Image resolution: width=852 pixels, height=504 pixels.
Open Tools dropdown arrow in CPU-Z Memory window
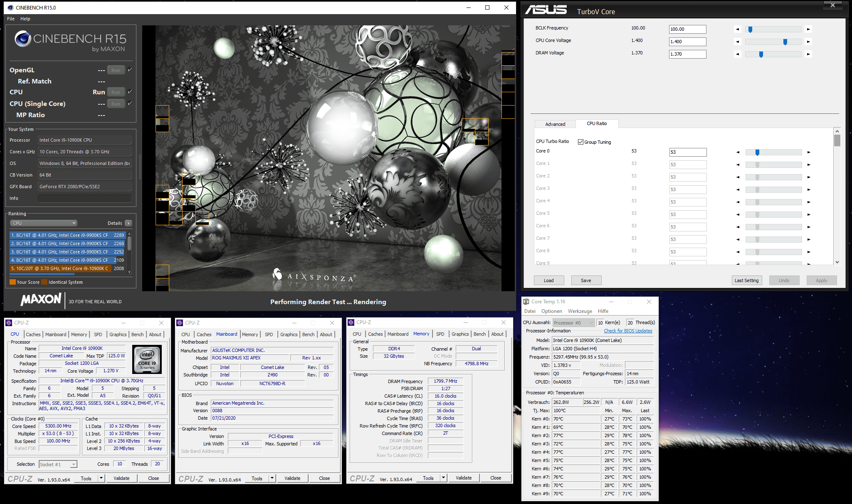(443, 478)
